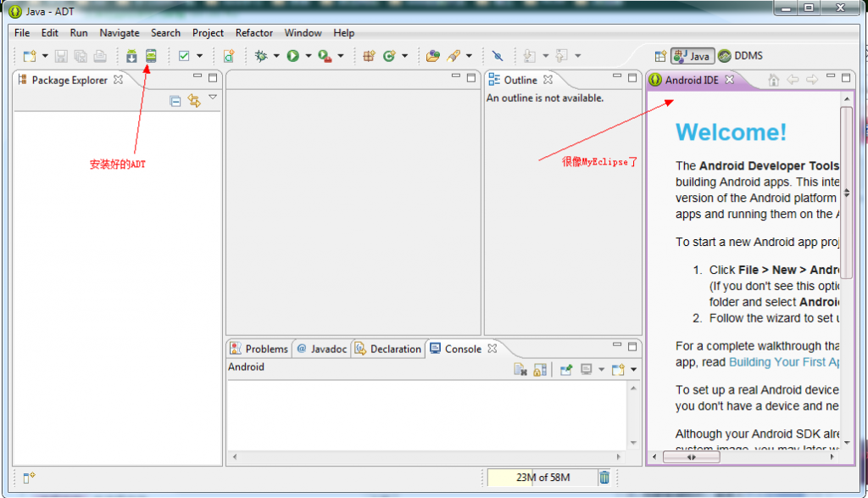The image size is (868, 498).
Task: Switch to the Problems tab
Action: coord(259,349)
